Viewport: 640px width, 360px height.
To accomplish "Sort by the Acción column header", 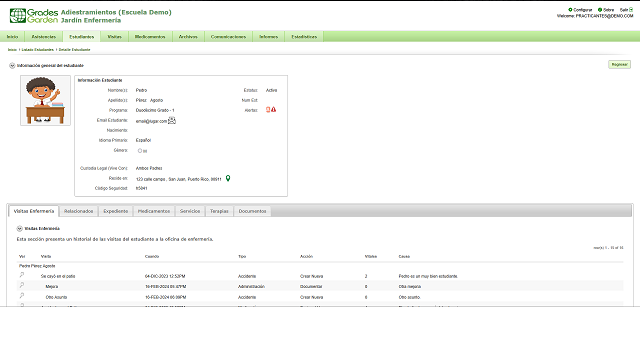I will tap(306, 256).
